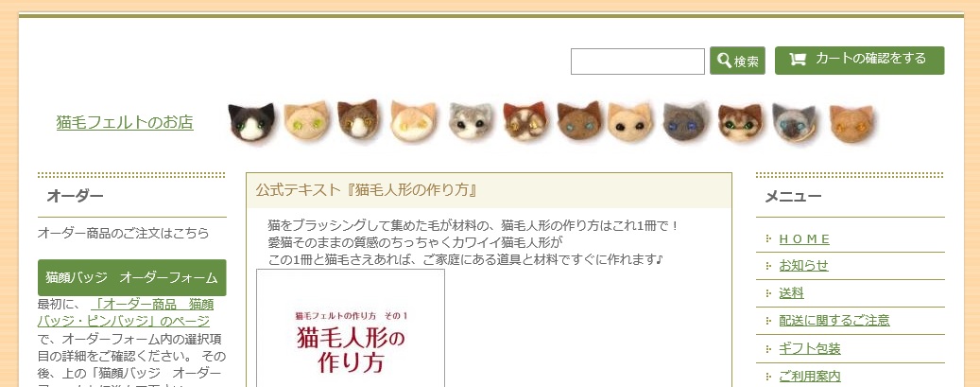
Task: Click the calico cat face icon
Action: [x=525, y=121]
